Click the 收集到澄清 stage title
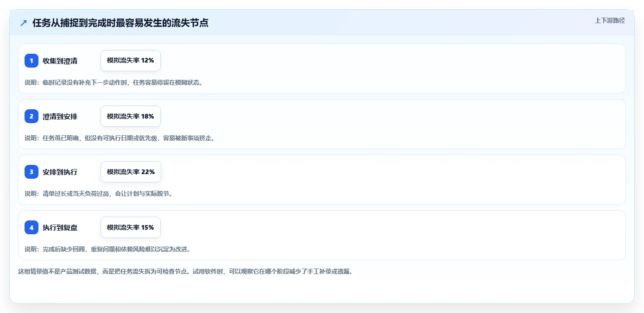The width and height of the screenshot is (644, 313). pos(60,61)
